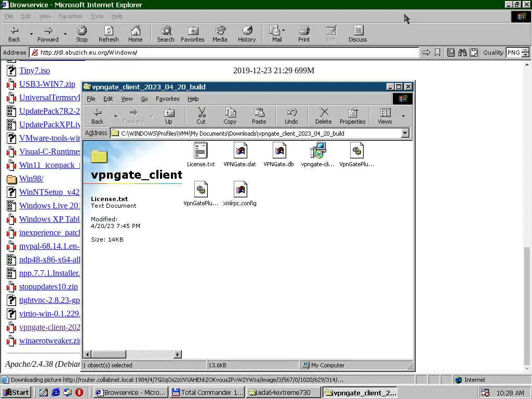Copy the selected file
The height and width of the screenshot is (399, 532).
tap(230, 116)
